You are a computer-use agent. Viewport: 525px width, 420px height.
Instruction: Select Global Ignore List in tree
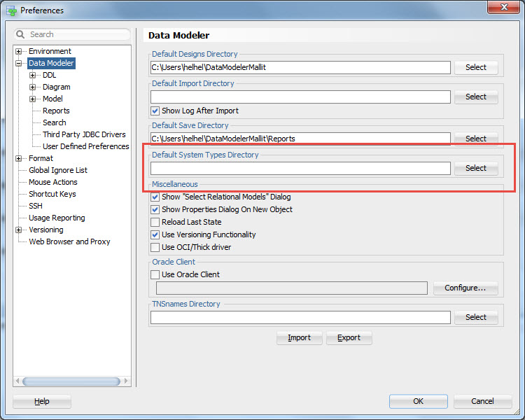[58, 170]
